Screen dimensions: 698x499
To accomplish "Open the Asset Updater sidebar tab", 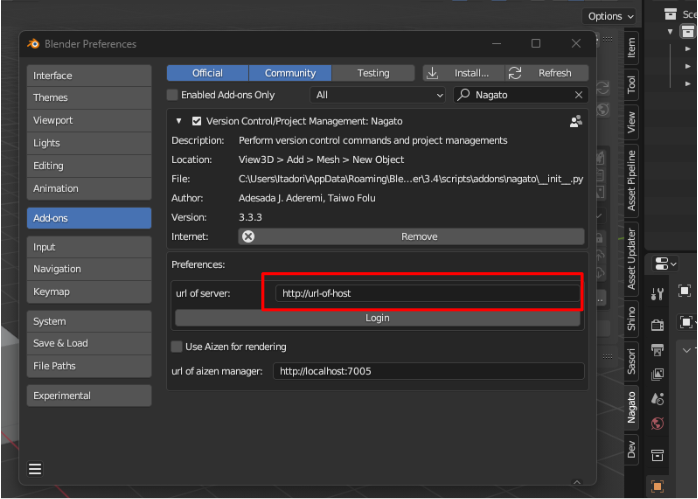I will point(631,259).
